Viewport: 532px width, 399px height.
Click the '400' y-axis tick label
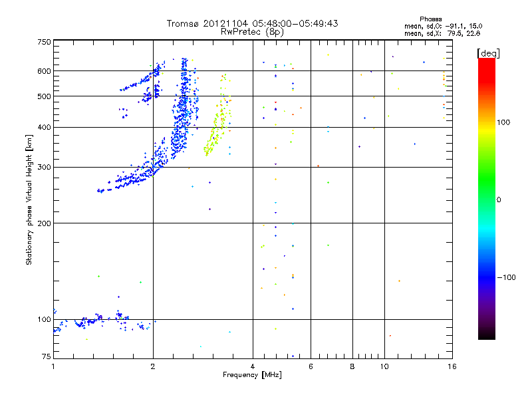click(45, 127)
